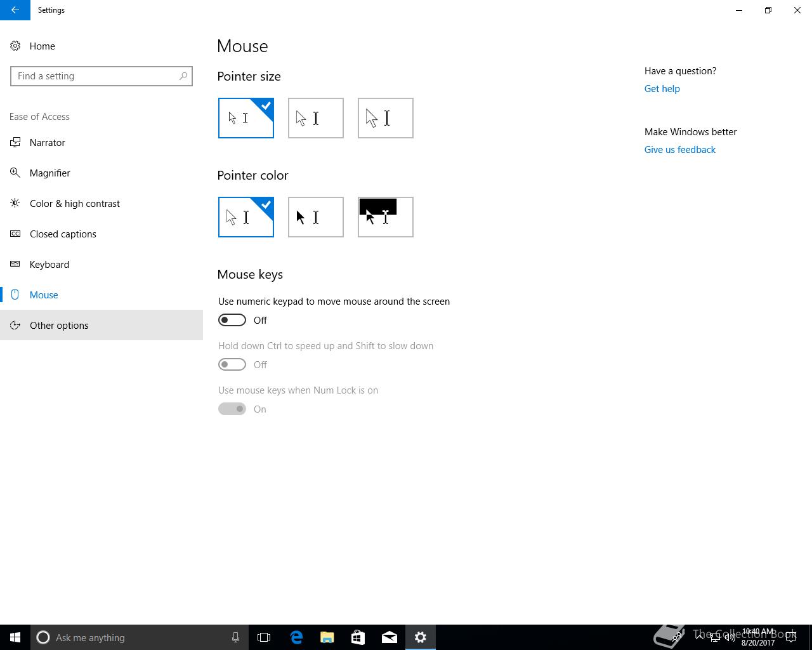The height and width of the screenshot is (650, 812).
Task: Open File Explorer from the taskbar
Action: pos(327,637)
